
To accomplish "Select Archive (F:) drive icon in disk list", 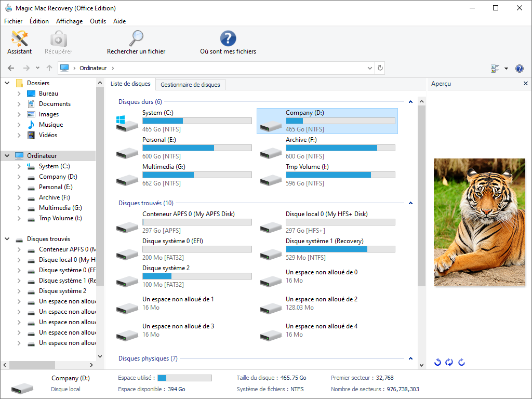I will click(270, 153).
